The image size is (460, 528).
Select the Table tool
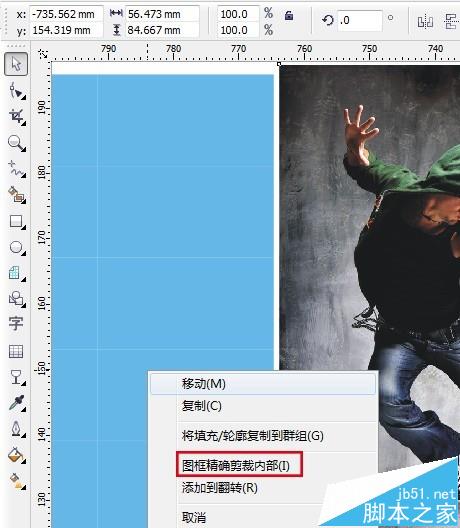(x=16, y=351)
